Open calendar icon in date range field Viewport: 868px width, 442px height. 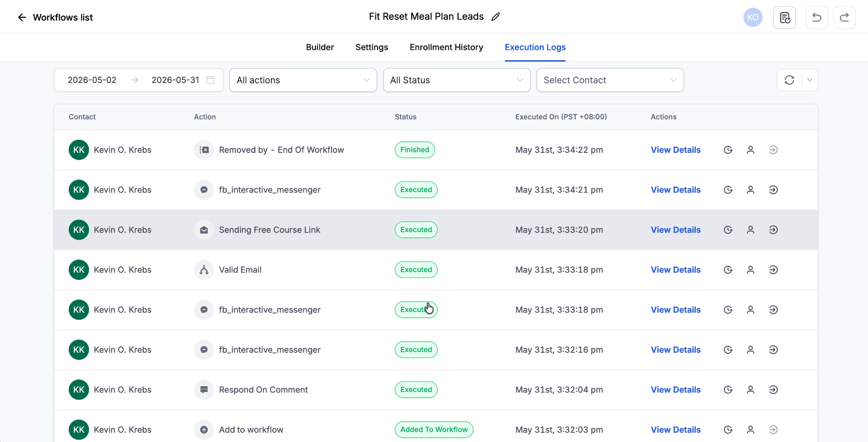210,80
